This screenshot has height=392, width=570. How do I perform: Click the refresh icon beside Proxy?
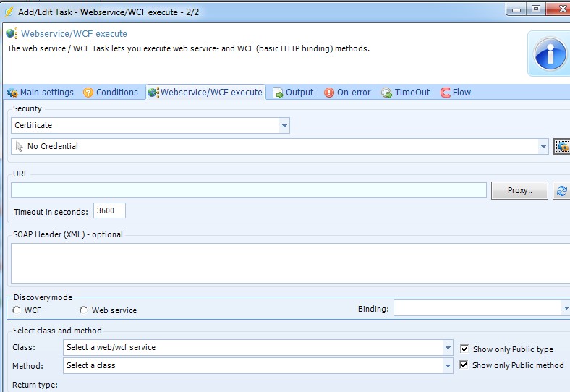click(561, 191)
